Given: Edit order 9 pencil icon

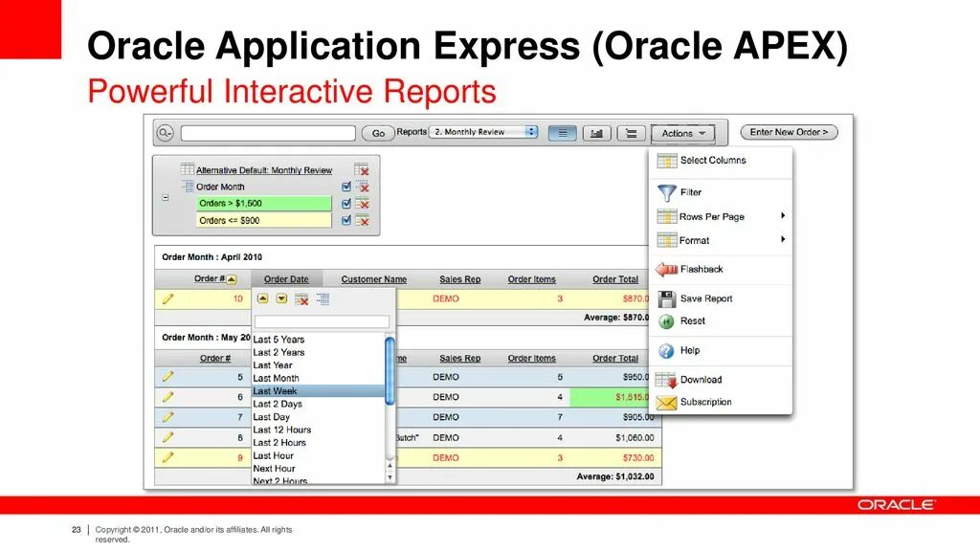Looking at the screenshot, I should (167, 457).
